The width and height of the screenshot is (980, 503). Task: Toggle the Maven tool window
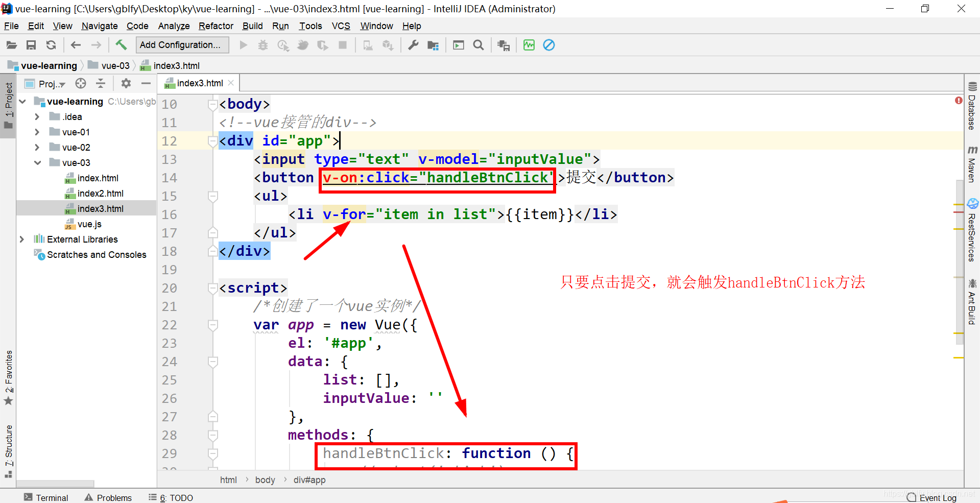(972, 164)
